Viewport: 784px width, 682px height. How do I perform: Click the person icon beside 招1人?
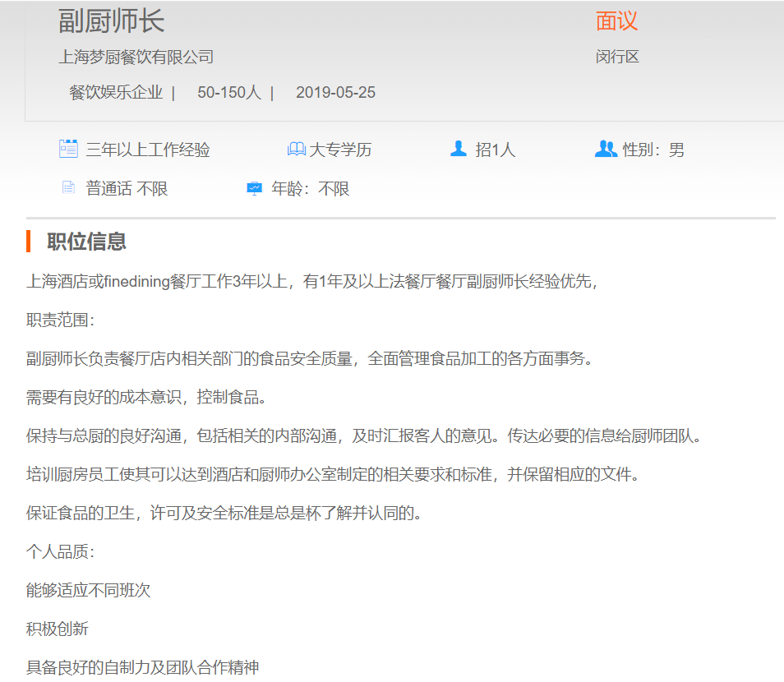[459, 149]
